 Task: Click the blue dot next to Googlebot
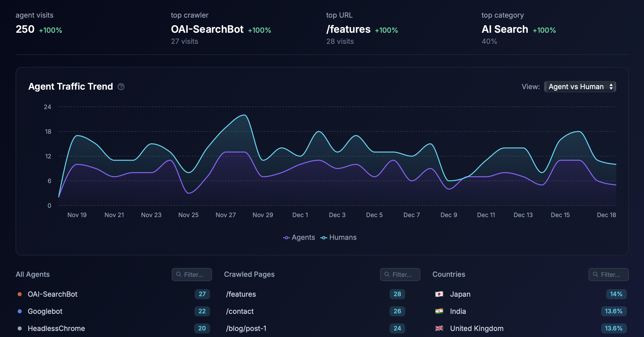click(x=20, y=311)
